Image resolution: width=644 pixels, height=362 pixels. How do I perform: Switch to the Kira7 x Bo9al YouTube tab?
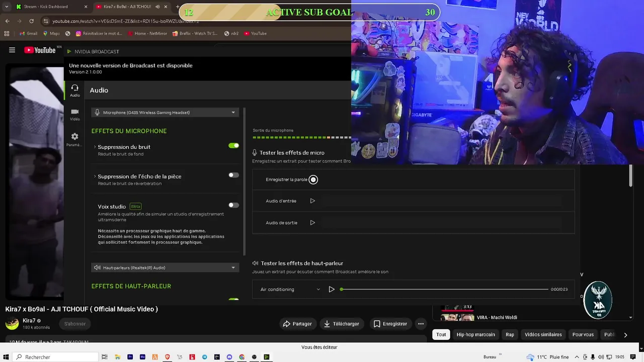(132, 7)
